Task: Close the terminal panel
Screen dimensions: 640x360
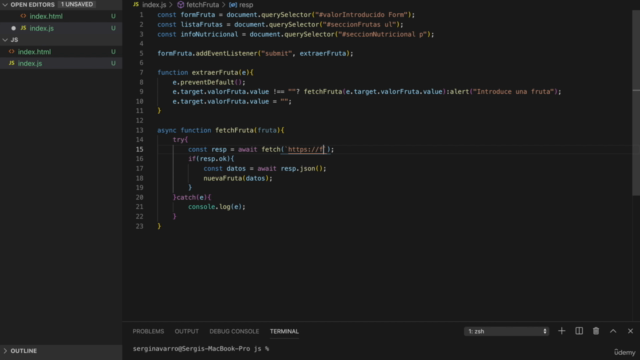Action: pyautogui.click(x=630, y=331)
